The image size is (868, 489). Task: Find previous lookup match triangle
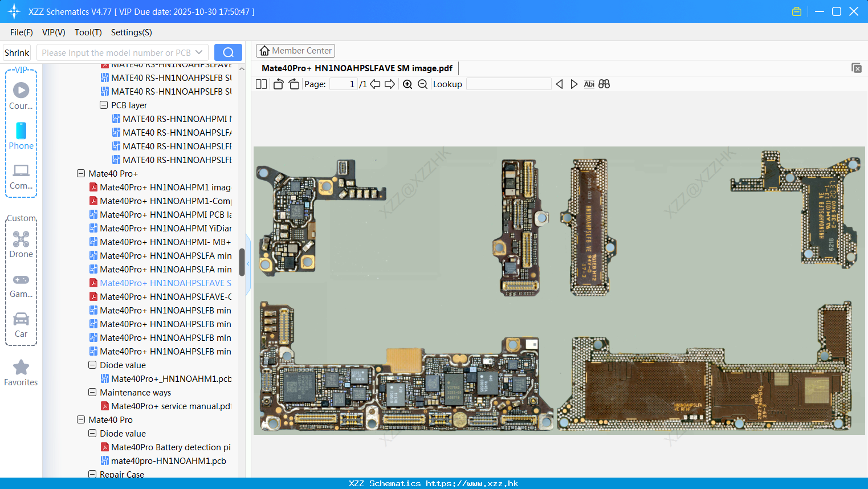[559, 84]
